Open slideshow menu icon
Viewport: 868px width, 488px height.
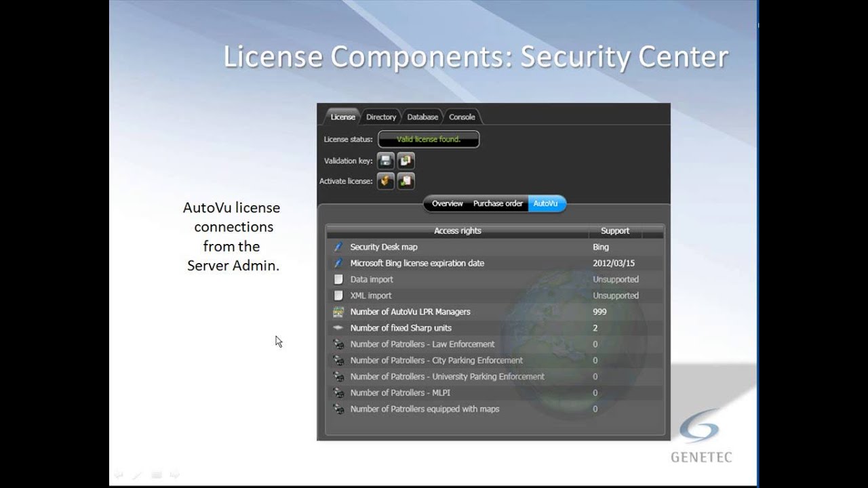[x=156, y=475]
